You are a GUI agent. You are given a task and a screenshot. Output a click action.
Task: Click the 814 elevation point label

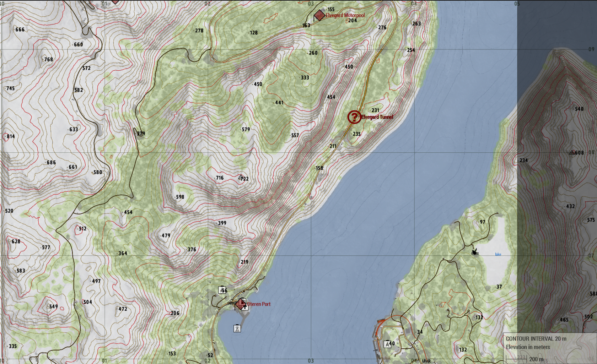[x=11, y=136]
